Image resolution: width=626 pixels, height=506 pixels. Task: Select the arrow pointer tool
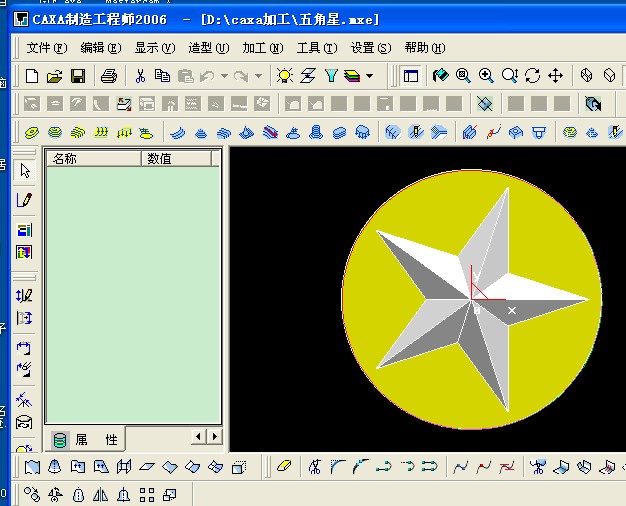tap(25, 171)
